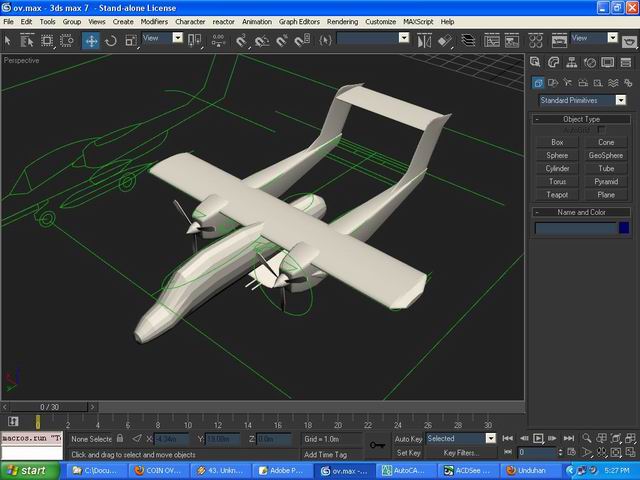Open Standard Primitives dropdown
This screenshot has width=640, height=480.
[583, 100]
